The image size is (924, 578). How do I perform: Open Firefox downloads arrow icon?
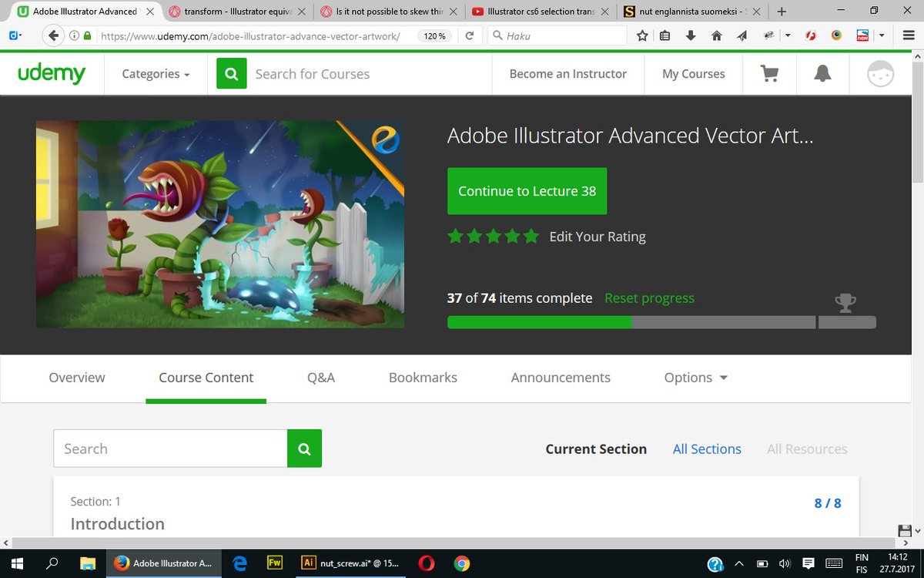[691, 35]
